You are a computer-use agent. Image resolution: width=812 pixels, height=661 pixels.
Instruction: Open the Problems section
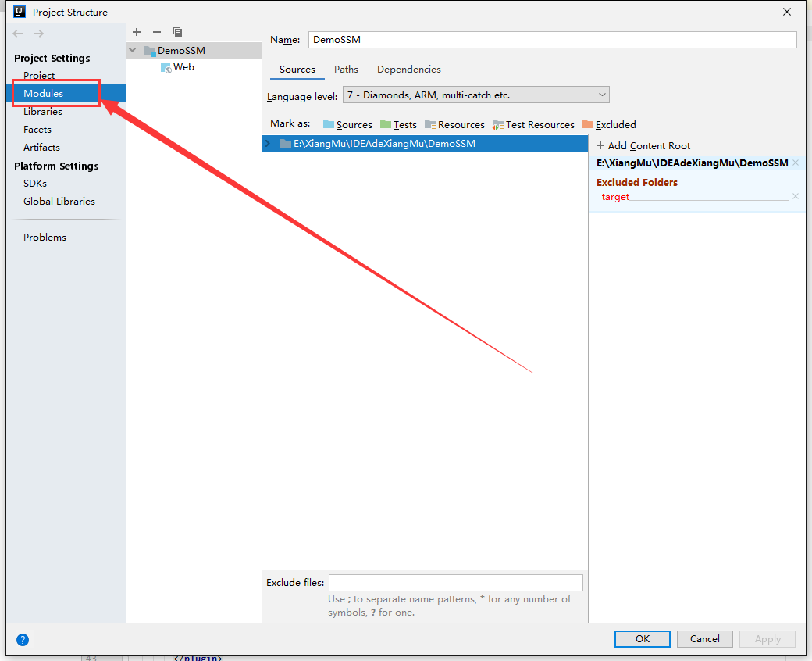[45, 238]
